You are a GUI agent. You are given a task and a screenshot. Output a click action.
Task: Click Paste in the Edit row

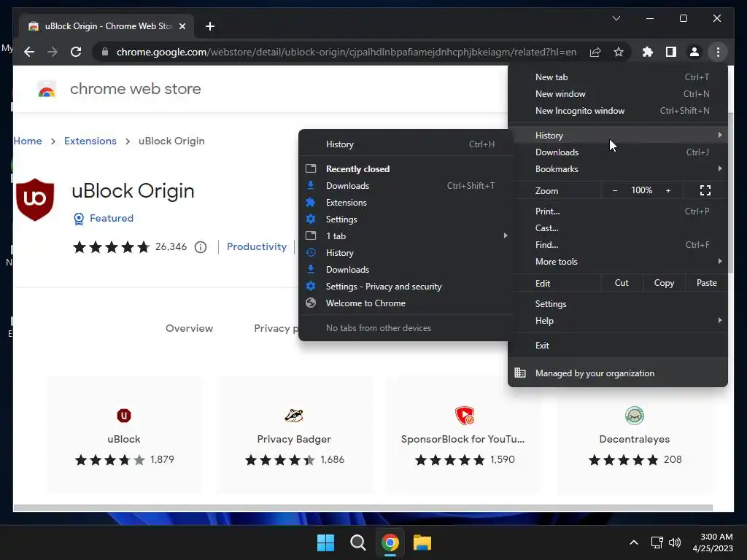click(x=706, y=283)
